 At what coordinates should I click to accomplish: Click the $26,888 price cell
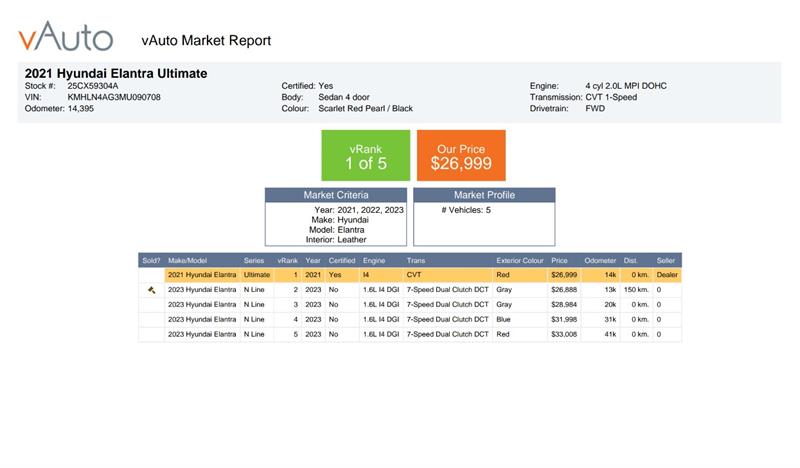564,289
